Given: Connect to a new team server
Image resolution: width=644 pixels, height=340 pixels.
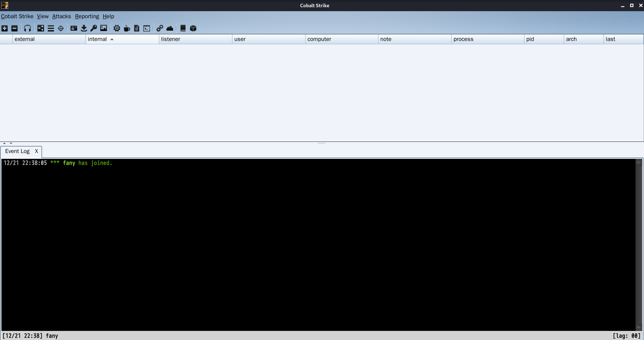Looking at the screenshot, I should coord(5,28).
